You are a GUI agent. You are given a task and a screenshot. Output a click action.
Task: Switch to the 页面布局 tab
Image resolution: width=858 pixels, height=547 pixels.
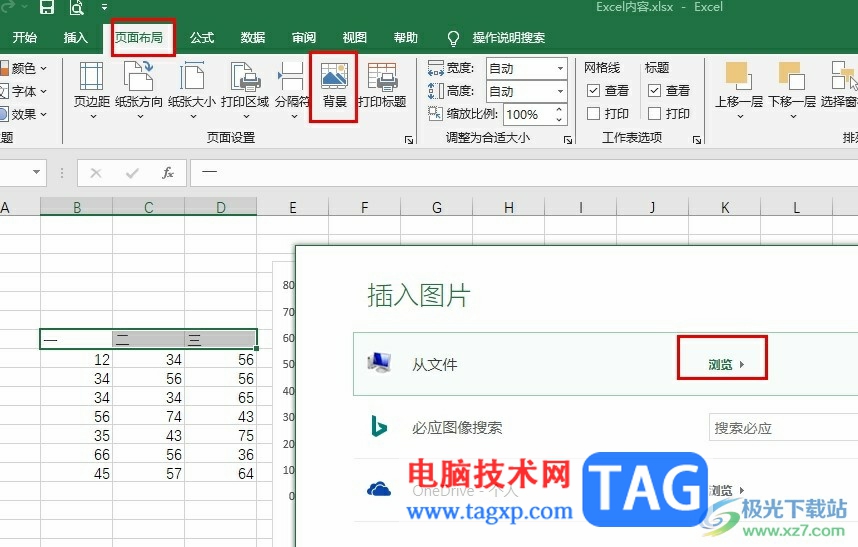point(138,38)
